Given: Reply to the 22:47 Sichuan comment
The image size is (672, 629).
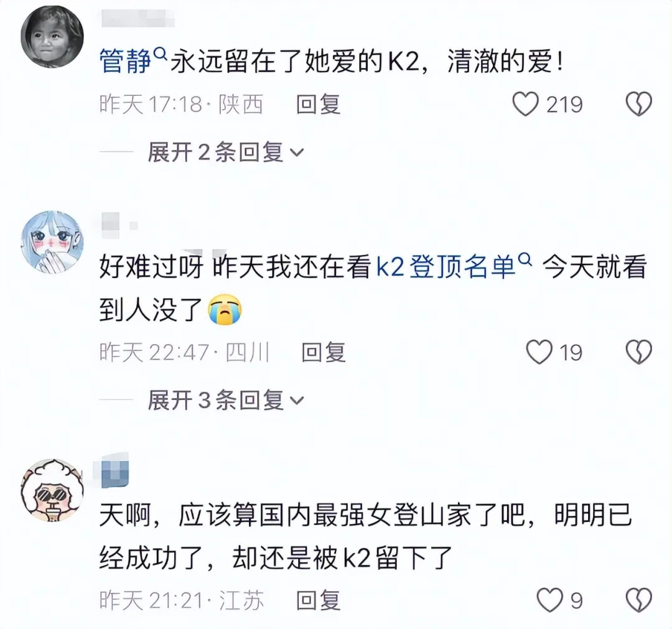Looking at the screenshot, I should (324, 352).
